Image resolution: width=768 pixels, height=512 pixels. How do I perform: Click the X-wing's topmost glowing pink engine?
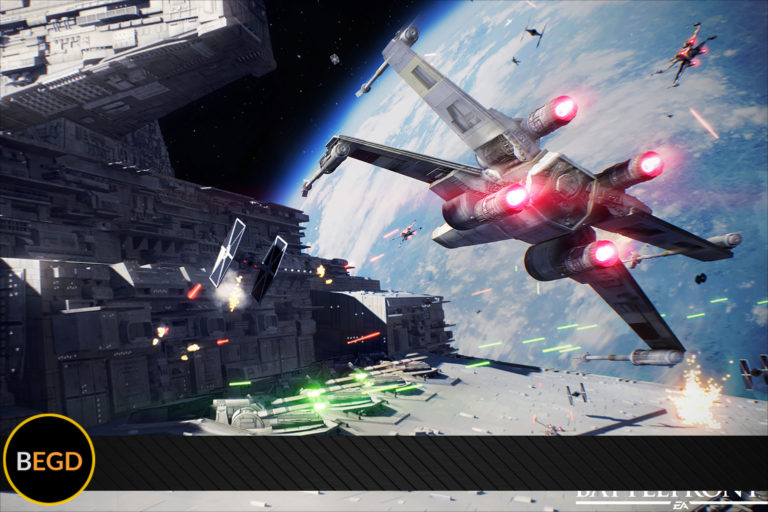563,109
